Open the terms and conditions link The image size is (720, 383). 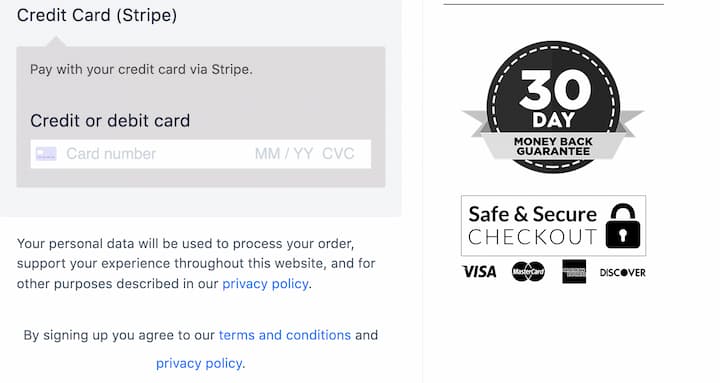pos(285,335)
